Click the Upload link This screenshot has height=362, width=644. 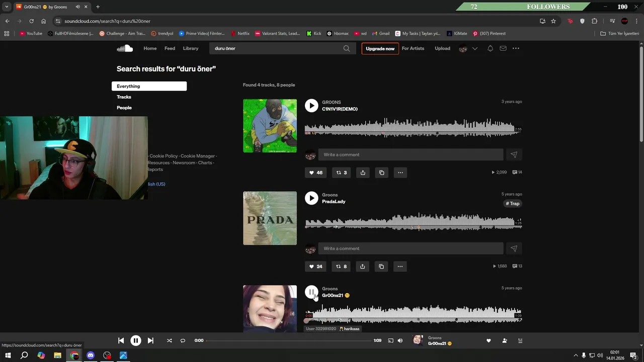coord(442,48)
